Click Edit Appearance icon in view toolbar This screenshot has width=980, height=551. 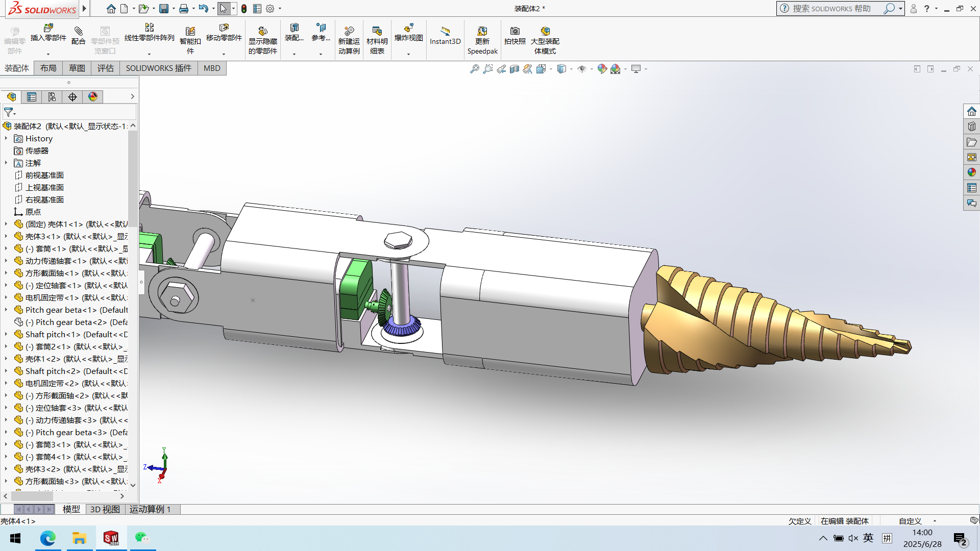click(x=602, y=69)
